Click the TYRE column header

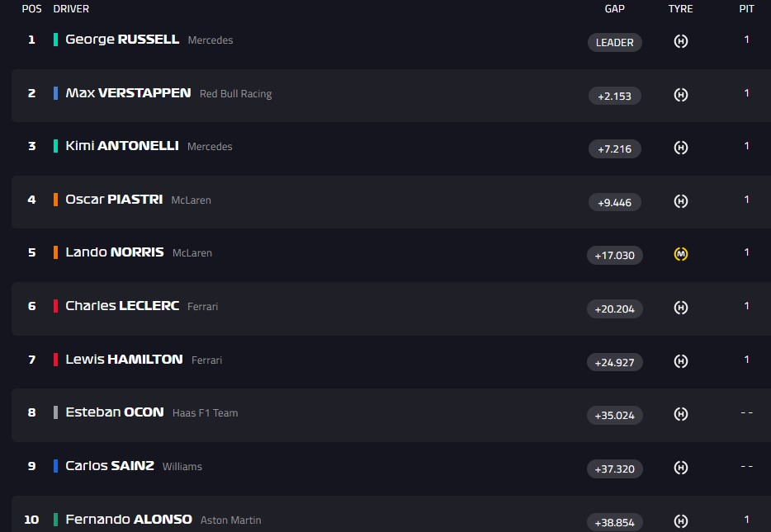click(680, 9)
